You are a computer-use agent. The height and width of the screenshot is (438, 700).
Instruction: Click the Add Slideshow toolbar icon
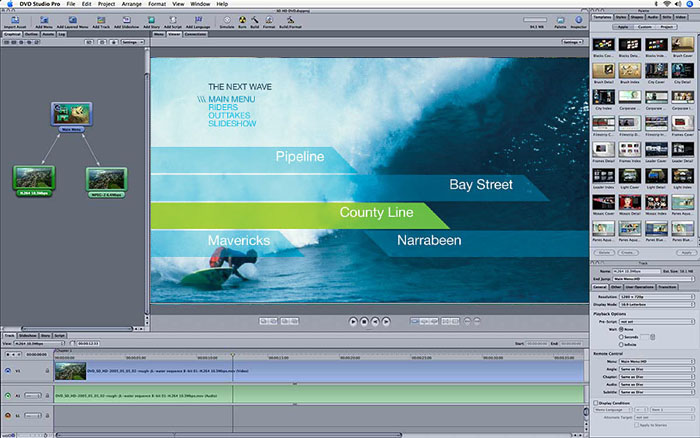[x=126, y=20]
